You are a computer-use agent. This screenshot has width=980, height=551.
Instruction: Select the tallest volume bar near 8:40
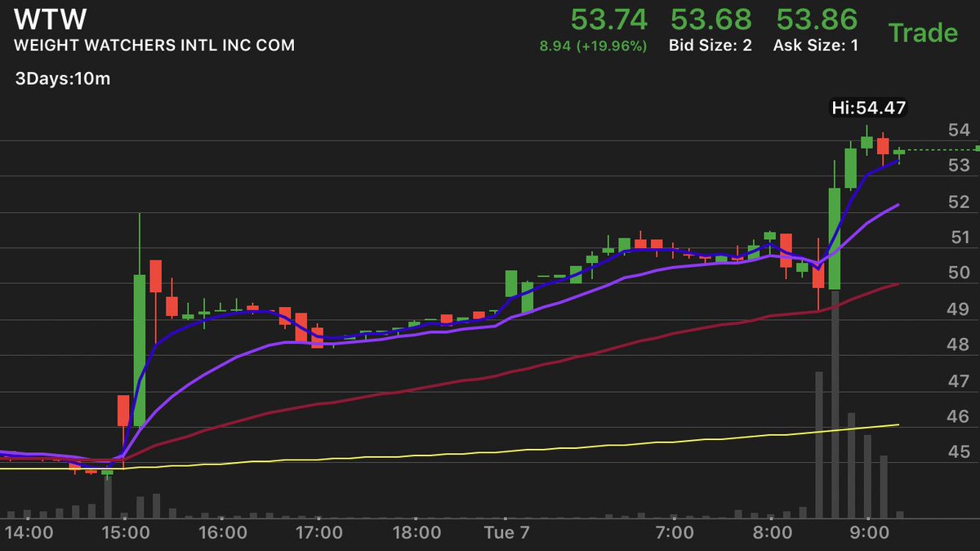tap(835, 404)
